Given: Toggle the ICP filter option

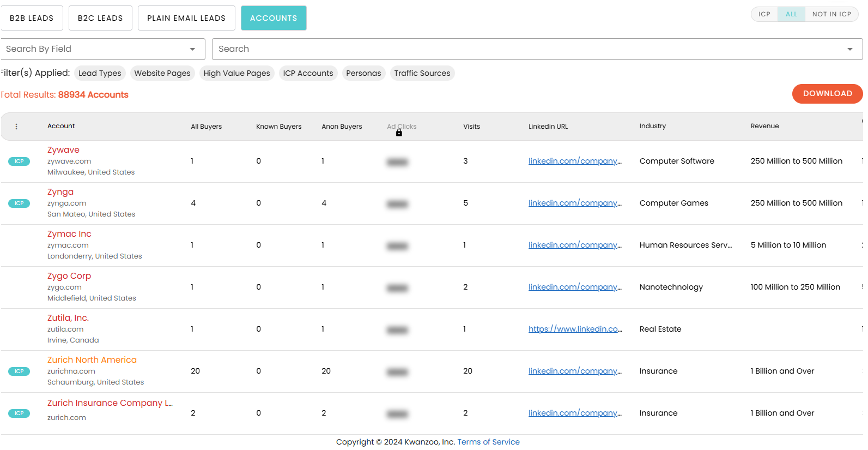Looking at the screenshot, I should (764, 14).
